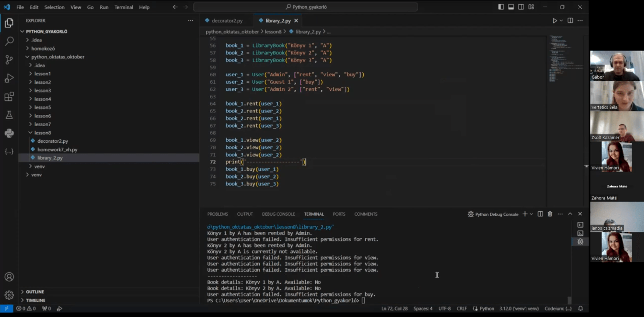Open the Terminal menu
The height and width of the screenshot is (317, 644).
pyautogui.click(x=123, y=7)
